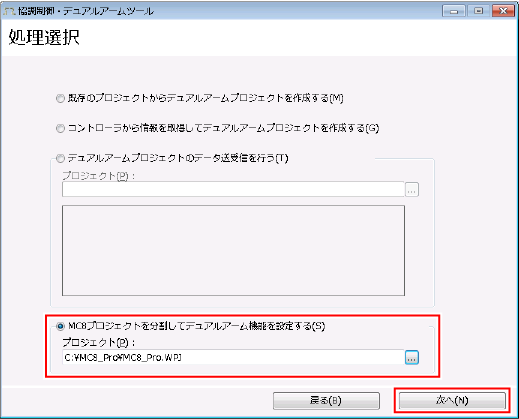Image resolution: width=519 pixels, height=419 pixels.
Task: Close the dual arm tool dialog
Action: coord(504,11)
